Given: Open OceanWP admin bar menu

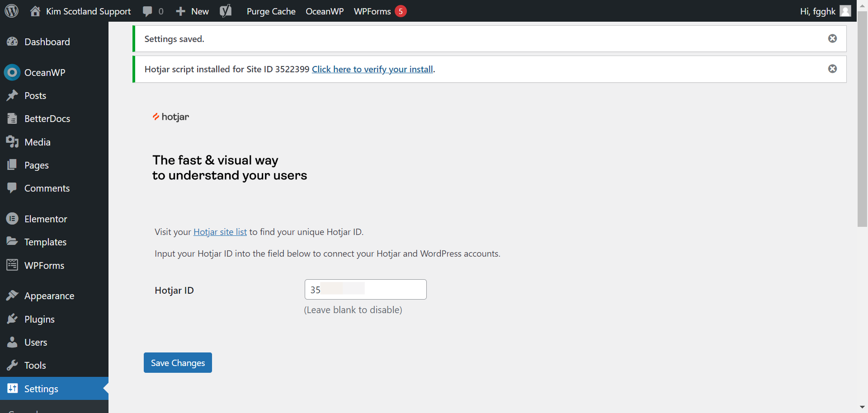Looking at the screenshot, I should 325,11.
